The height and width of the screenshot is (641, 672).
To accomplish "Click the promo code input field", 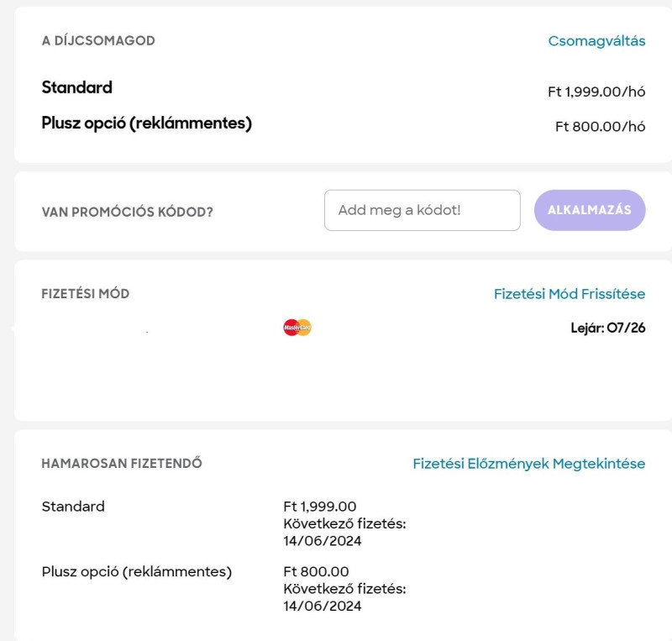I will pyautogui.click(x=422, y=210).
